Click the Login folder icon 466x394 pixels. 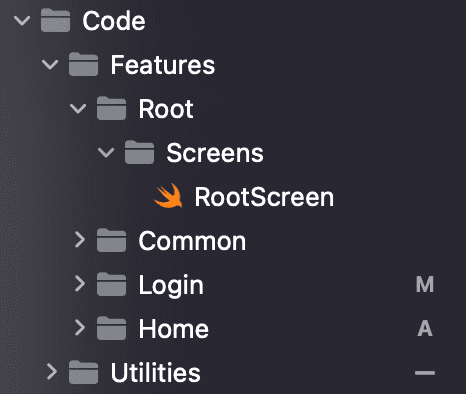point(111,284)
